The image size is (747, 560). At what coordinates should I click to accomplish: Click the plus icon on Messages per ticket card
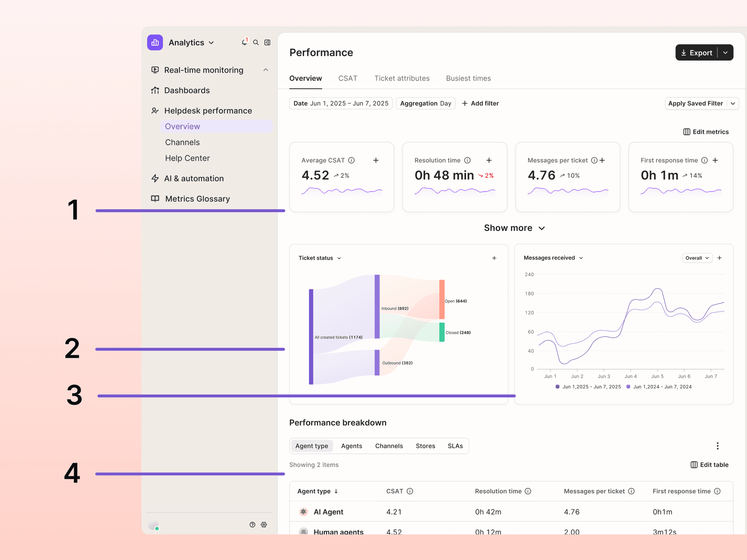tap(602, 160)
